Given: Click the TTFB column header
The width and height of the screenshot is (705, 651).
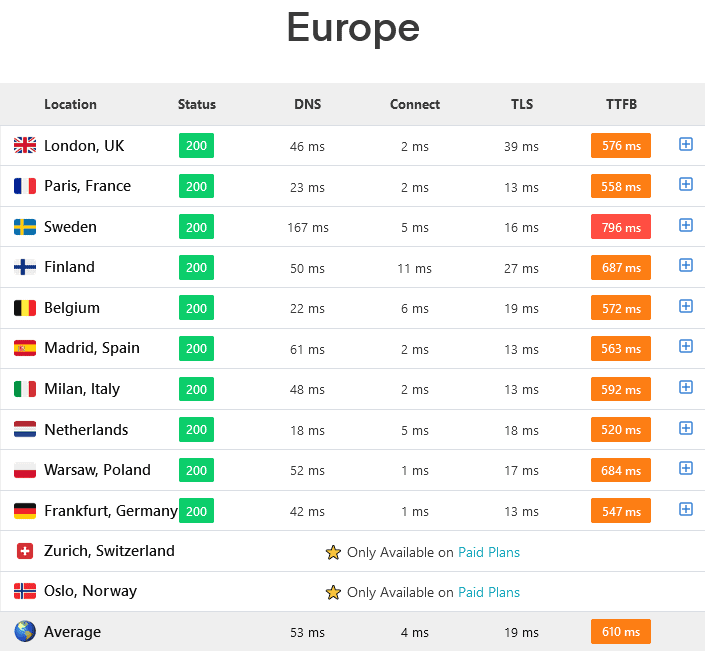Looking at the screenshot, I should click(621, 104).
